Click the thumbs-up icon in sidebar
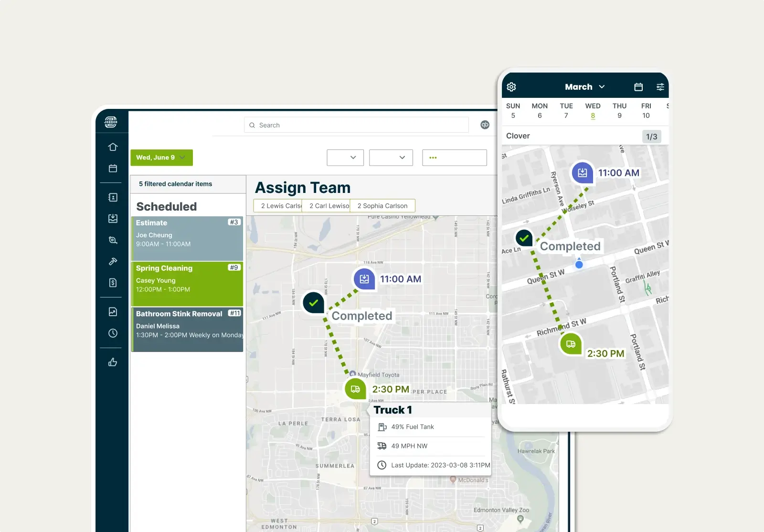 pos(113,362)
